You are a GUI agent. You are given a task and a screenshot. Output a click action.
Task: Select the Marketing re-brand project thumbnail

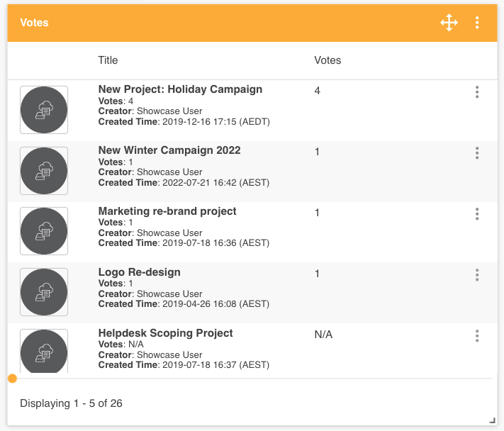tap(44, 232)
